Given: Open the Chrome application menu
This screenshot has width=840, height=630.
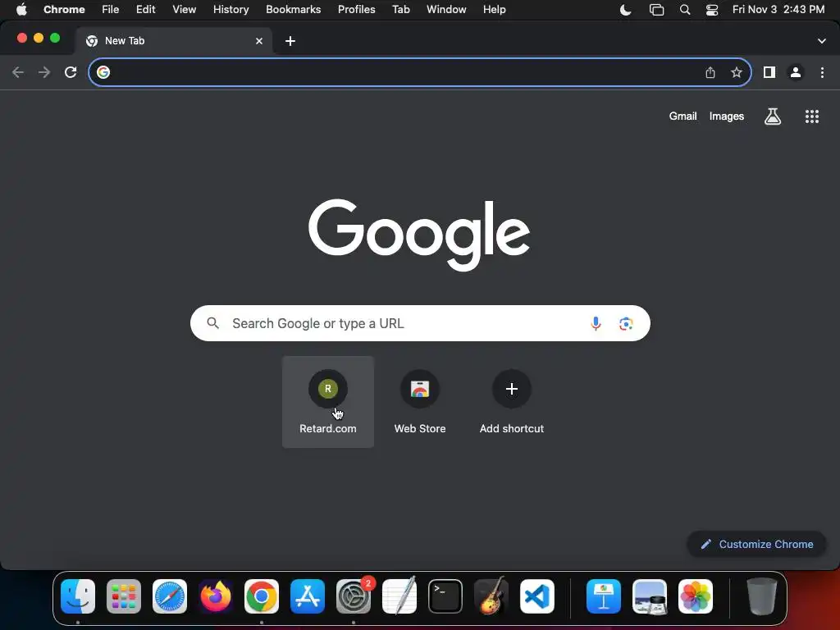Looking at the screenshot, I should click(64, 10).
